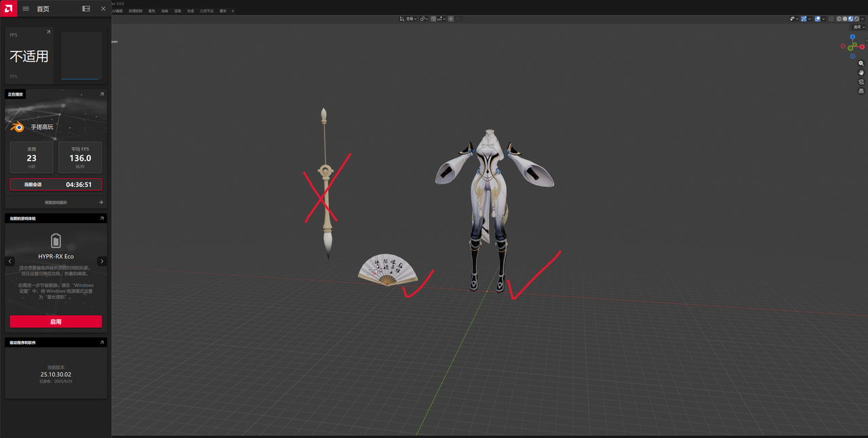Expand the 正在播放 card arrow

point(102,94)
